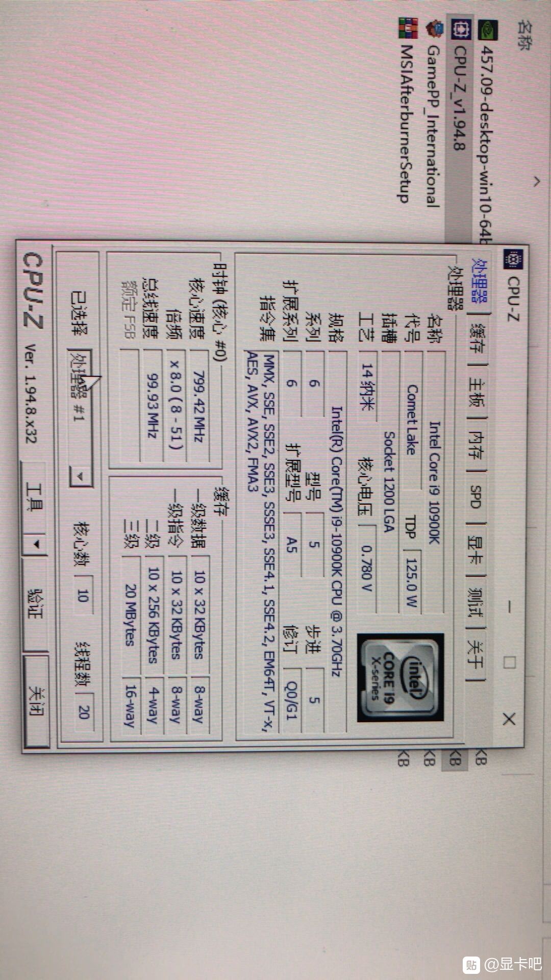This screenshot has width=551, height=980.
Task: Click the 验证 button
Action: click(36, 604)
